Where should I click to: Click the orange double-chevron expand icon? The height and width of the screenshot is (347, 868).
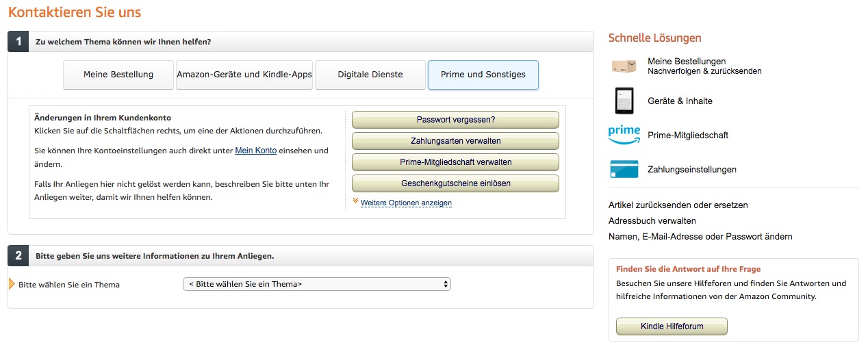(x=355, y=201)
